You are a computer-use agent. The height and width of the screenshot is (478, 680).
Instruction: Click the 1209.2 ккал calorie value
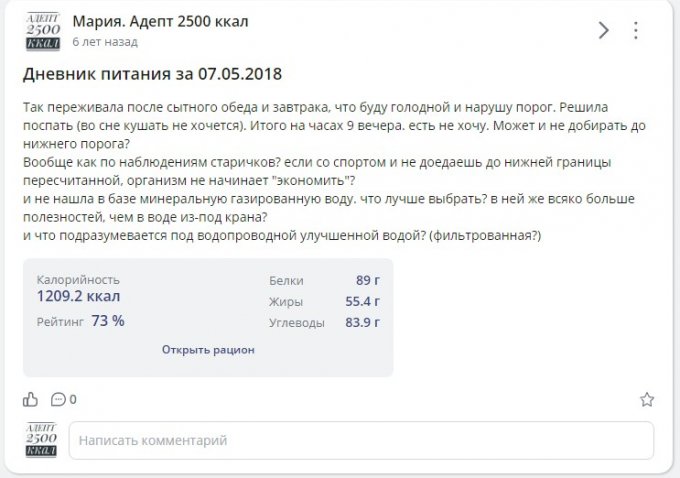79,297
